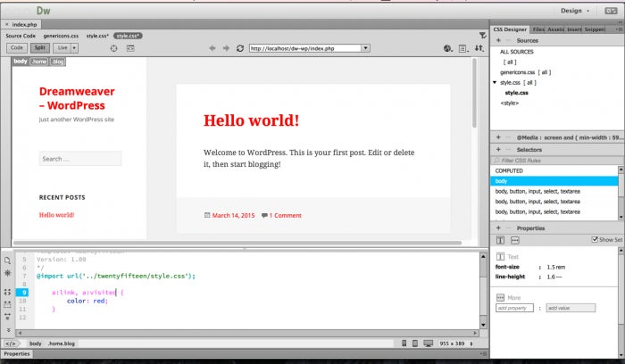Screen dimensions: 625x364
Task: Open the March 14, 2015 date link
Action: (233, 215)
